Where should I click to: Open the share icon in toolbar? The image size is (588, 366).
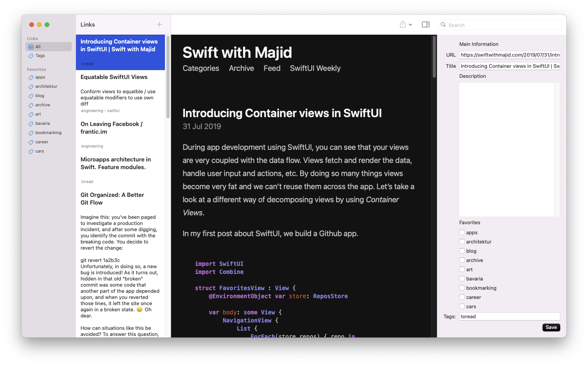coord(403,25)
